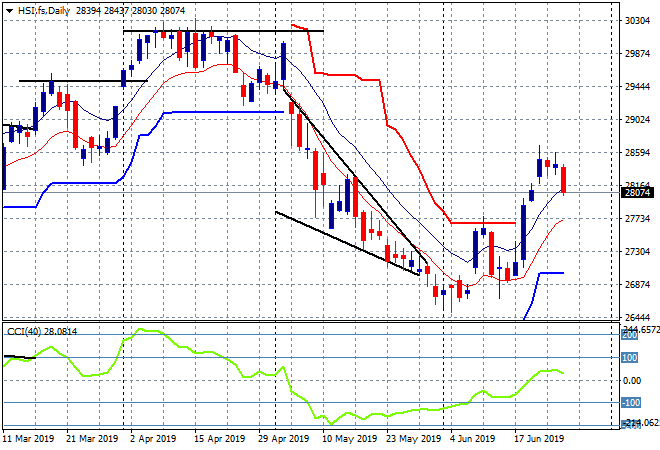Select the CCI(40) 28.0814 indicator label
This screenshot has width=660, height=450.
point(42,332)
